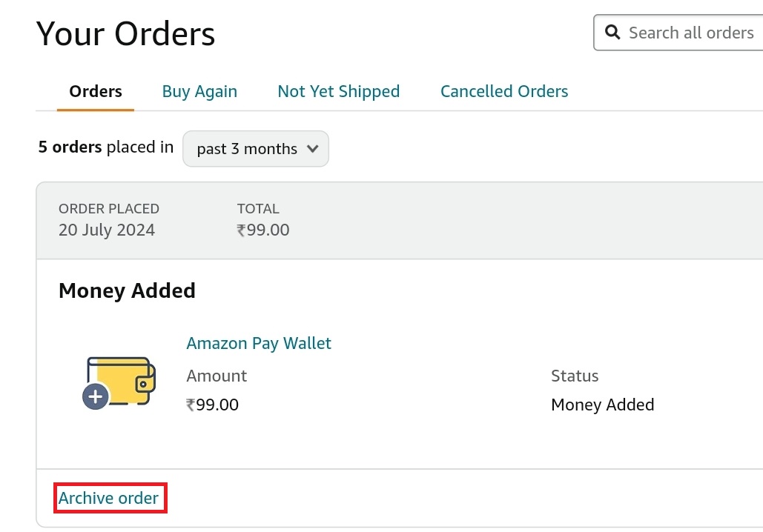Click the bold Money Added heading

(127, 290)
